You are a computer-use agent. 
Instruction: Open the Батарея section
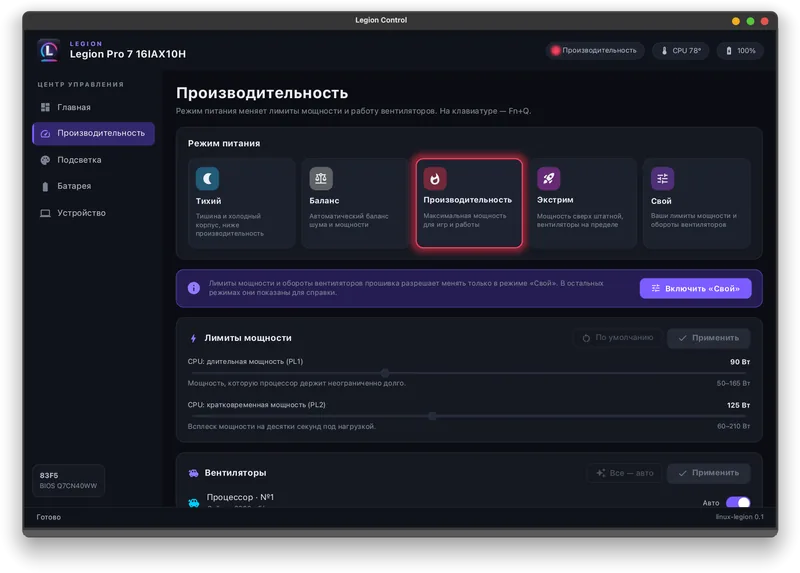coord(93,186)
